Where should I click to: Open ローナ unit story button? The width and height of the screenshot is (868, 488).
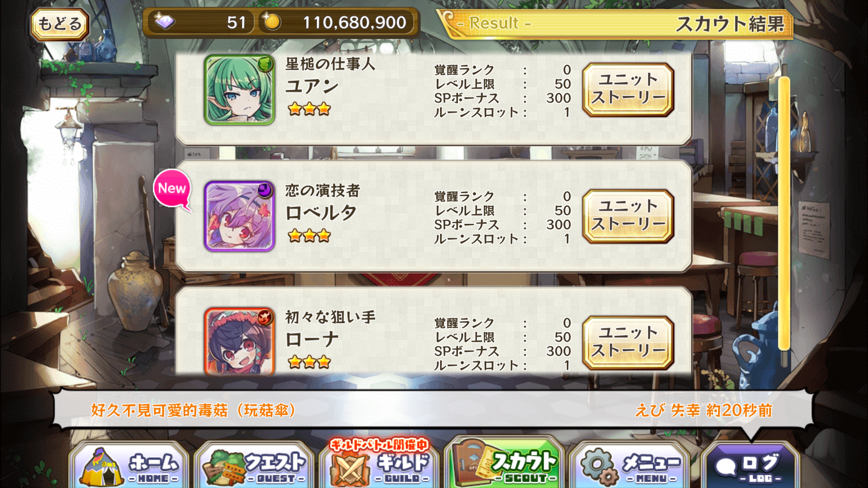point(628,342)
